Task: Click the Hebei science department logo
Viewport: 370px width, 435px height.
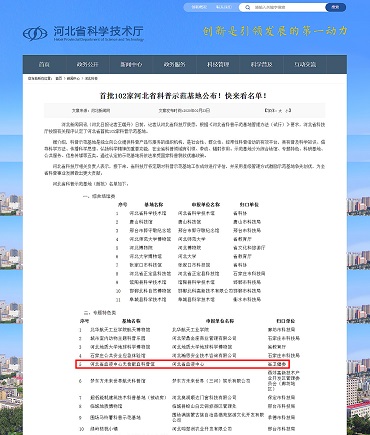Action: point(83,33)
